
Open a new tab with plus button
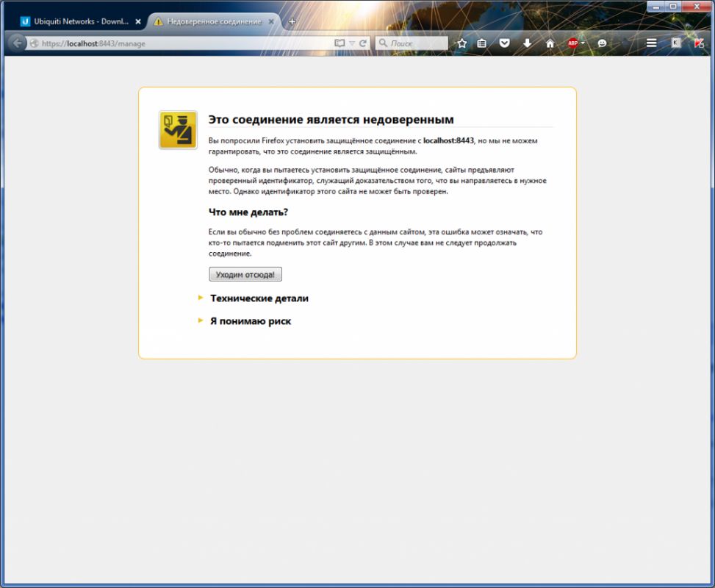[292, 21]
